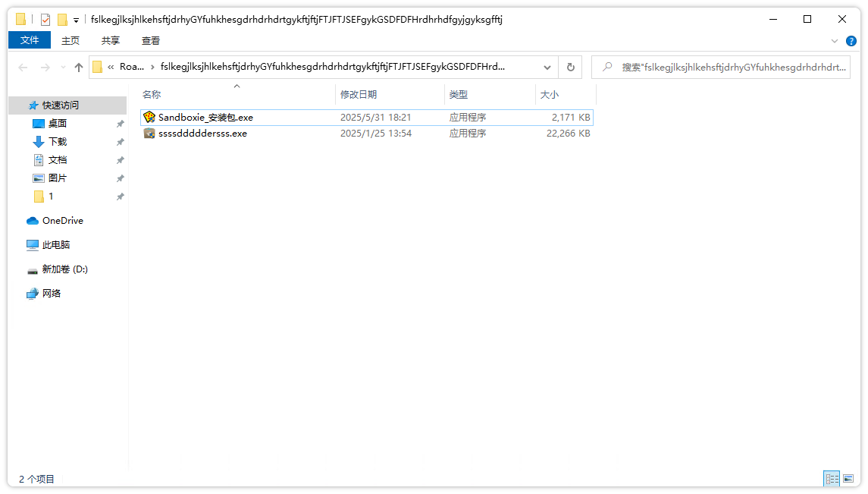This screenshot has width=868, height=494.
Task: Open the 文件 menu
Action: coord(30,40)
